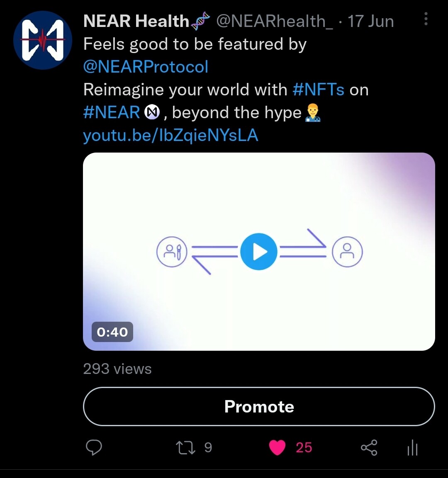Open the @NEARProtocol mention
The image size is (448, 478).
[x=146, y=67]
